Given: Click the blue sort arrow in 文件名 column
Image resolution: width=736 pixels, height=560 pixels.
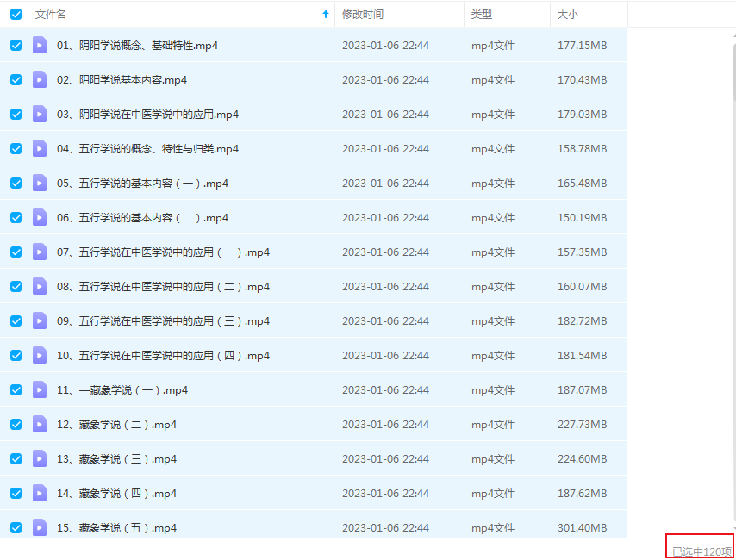Looking at the screenshot, I should pyautogui.click(x=326, y=14).
